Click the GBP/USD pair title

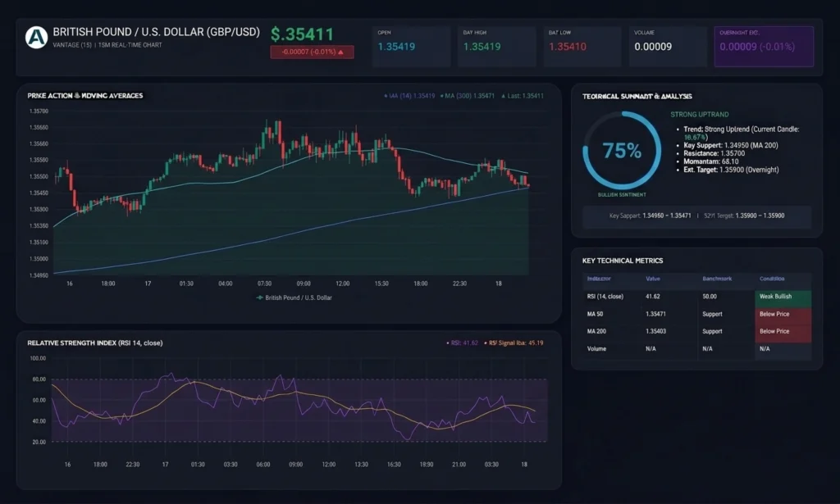point(157,32)
